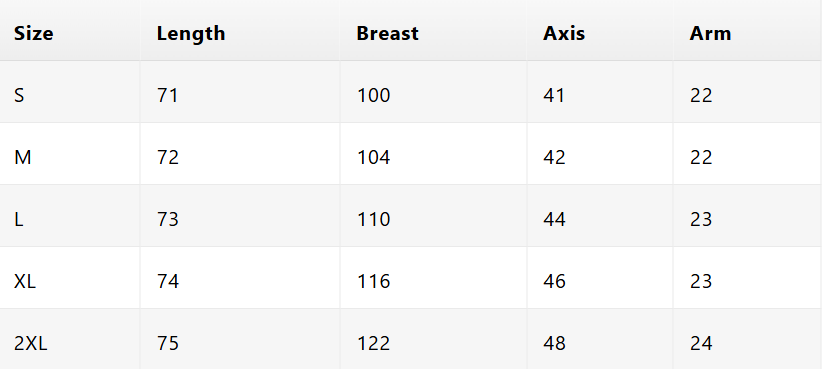Click the length value 73
This screenshot has width=822, height=369.
pyautogui.click(x=168, y=219)
